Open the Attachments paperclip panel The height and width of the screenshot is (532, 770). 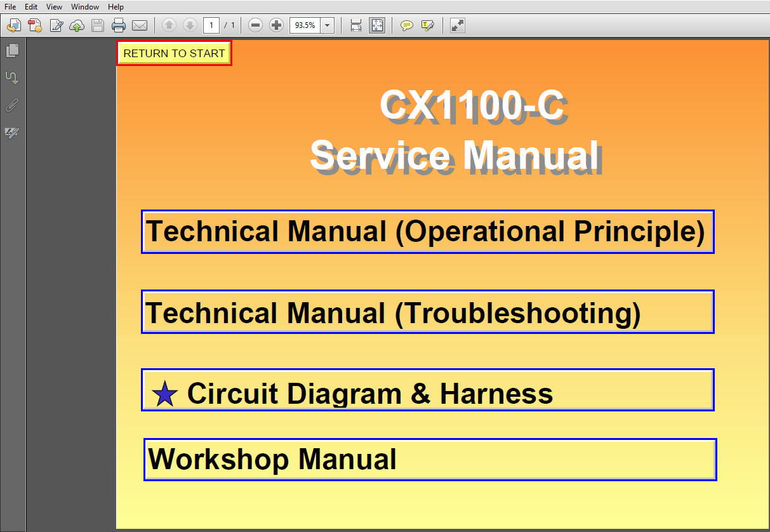(12, 105)
